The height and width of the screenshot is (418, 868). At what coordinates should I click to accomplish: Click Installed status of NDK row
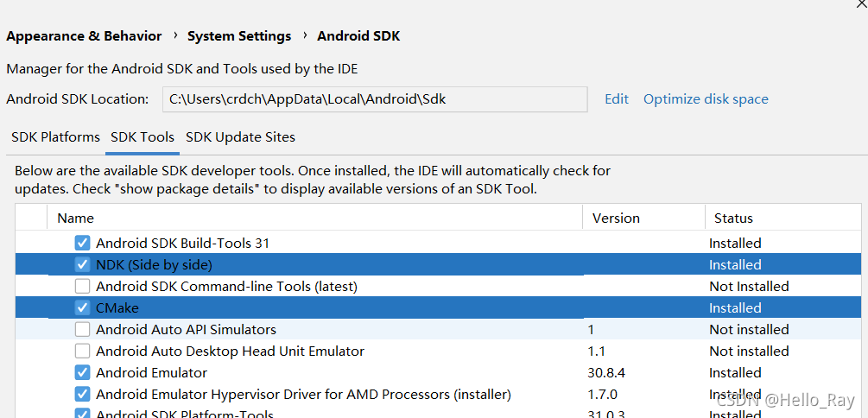[735, 264]
